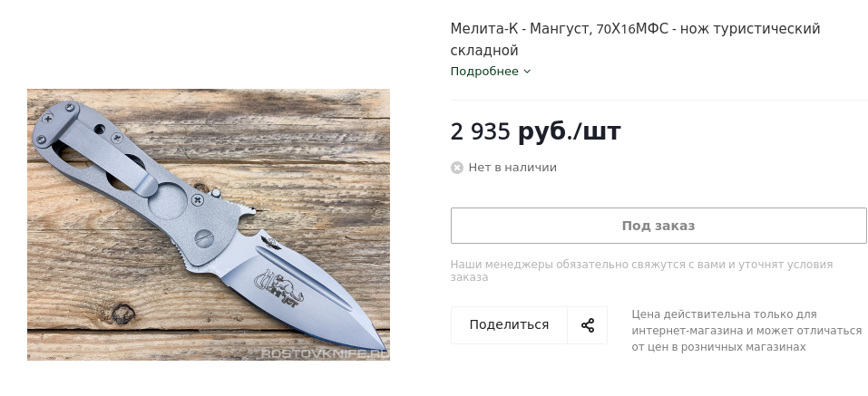
Task: Click the word складной in the title
Action: (x=484, y=51)
